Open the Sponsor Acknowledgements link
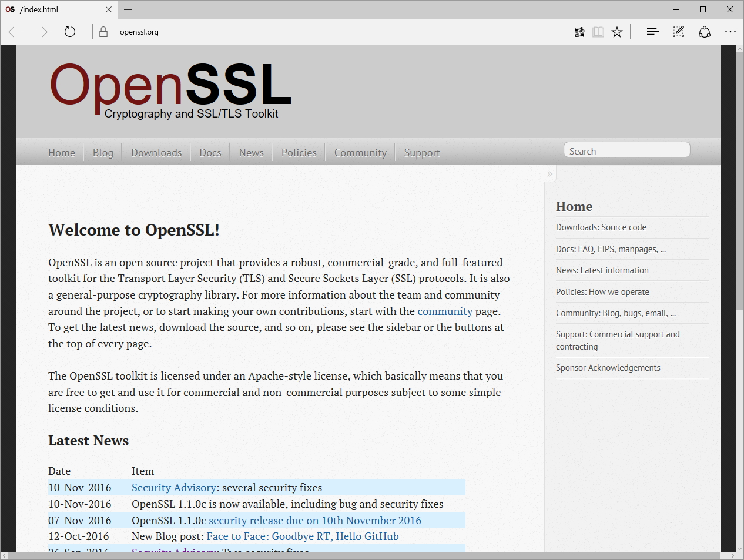This screenshot has width=744, height=560. coord(608,367)
